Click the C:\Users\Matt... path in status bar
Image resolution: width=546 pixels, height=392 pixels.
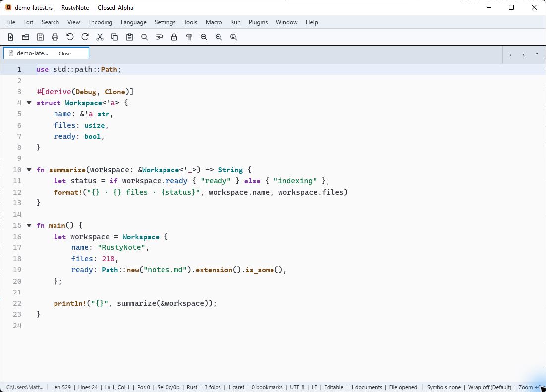tap(25, 387)
